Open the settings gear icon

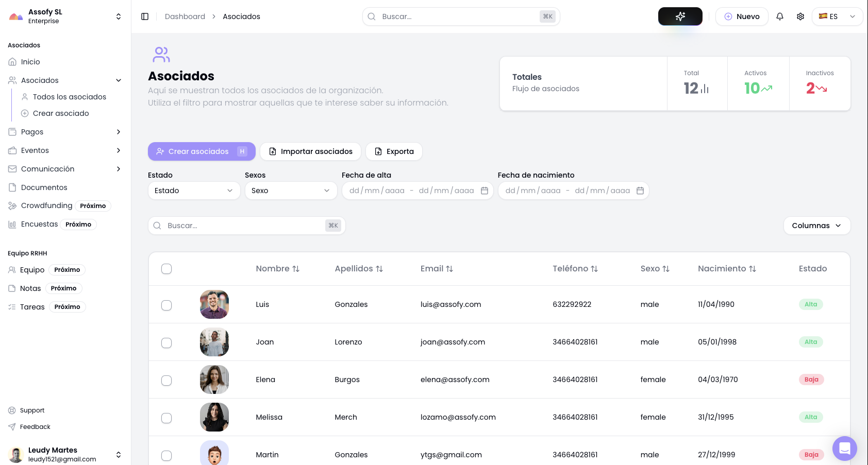click(800, 16)
